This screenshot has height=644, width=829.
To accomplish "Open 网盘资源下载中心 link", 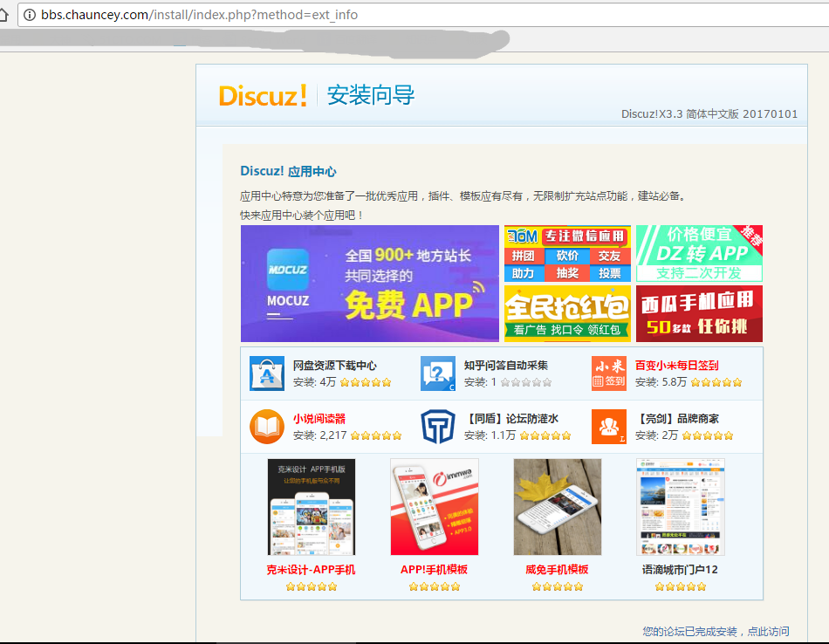I will pos(335,366).
